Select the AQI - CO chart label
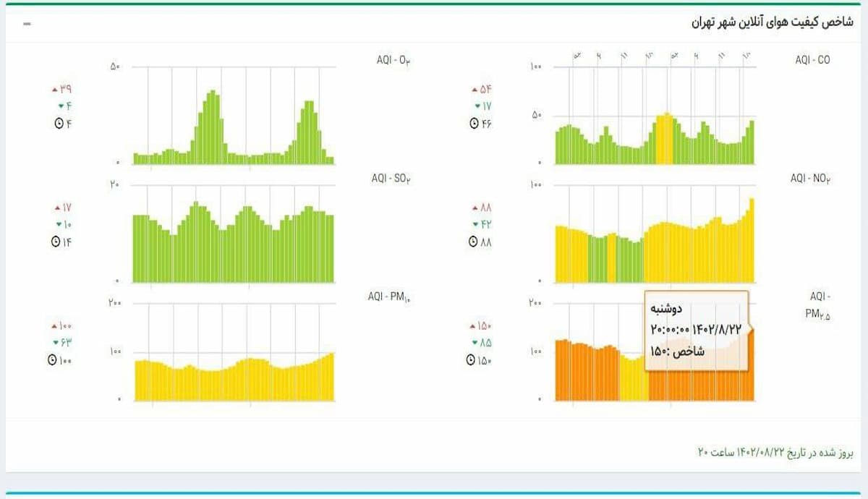The width and height of the screenshot is (868, 499). click(812, 60)
